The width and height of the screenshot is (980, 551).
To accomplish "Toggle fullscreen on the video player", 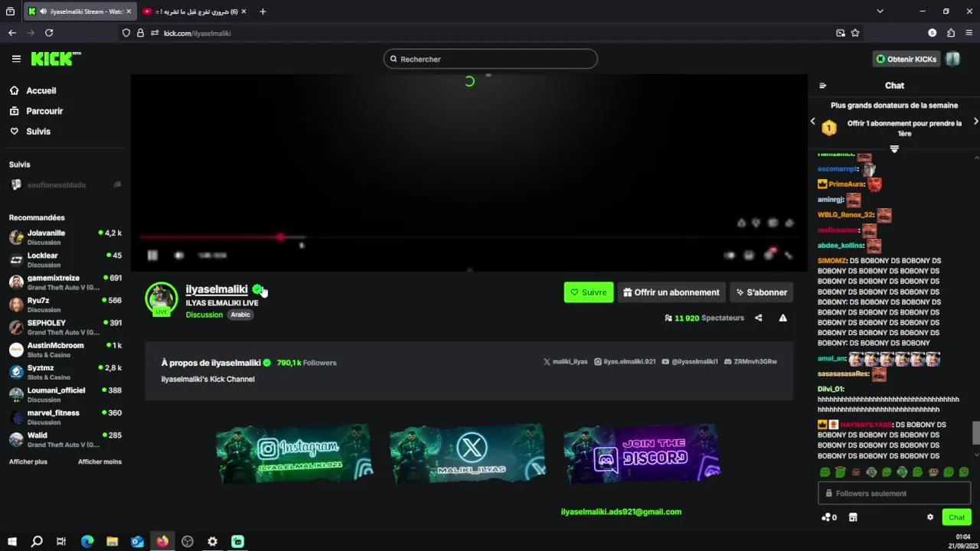I will pyautogui.click(x=789, y=256).
